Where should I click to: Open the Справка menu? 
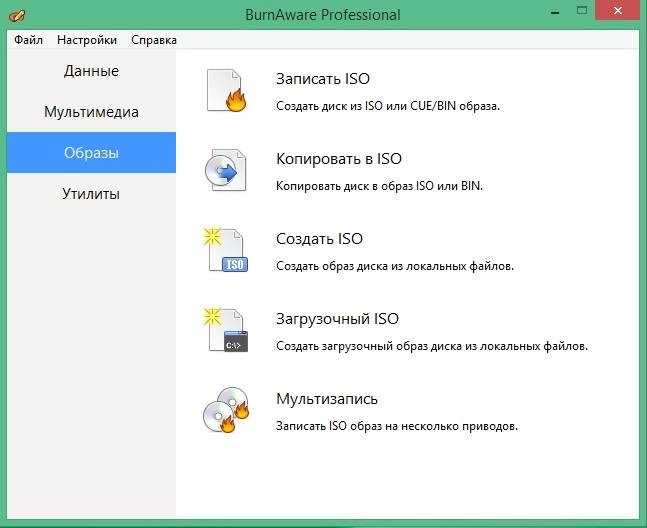pos(154,40)
